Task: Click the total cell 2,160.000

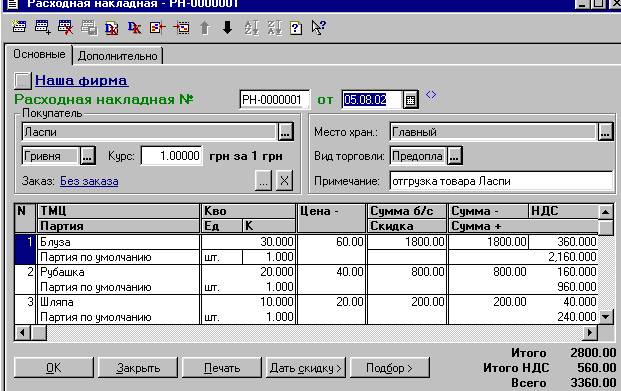Action: pos(523,257)
